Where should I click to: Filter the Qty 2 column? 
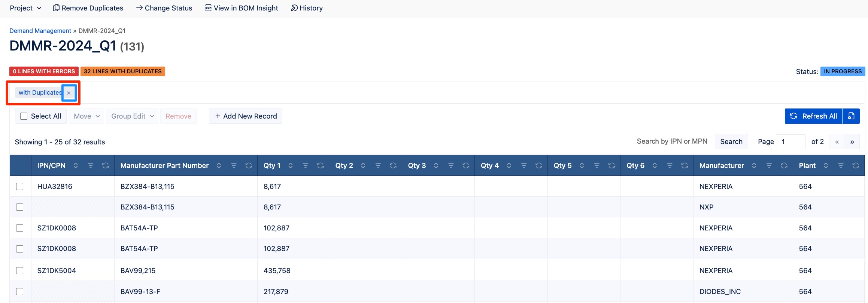tap(378, 165)
